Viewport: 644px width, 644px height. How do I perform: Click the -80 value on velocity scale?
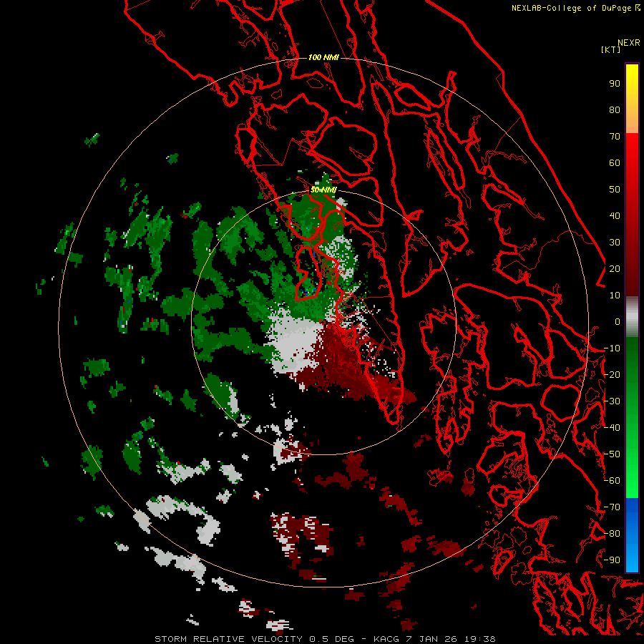point(612,534)
